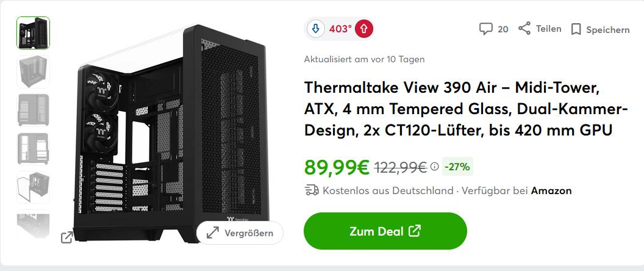
Task: Click the Vergrößern enlarge image button
Action: pyautogui.click(x=240, y=233)
